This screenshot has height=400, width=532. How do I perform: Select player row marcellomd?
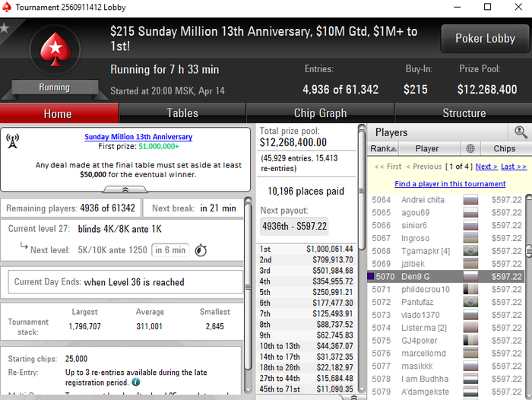pos(445,353)
